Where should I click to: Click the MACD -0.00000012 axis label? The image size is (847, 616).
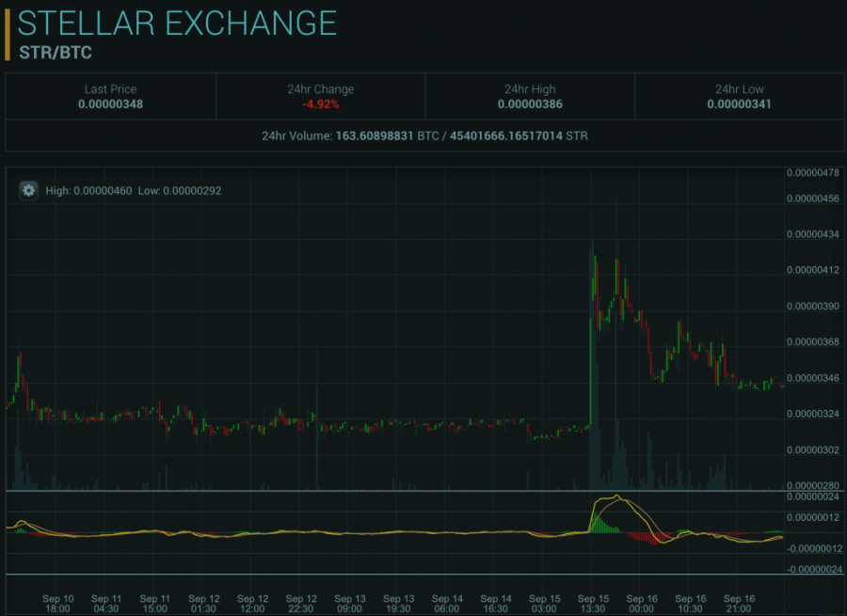click(x=815, y=548)
